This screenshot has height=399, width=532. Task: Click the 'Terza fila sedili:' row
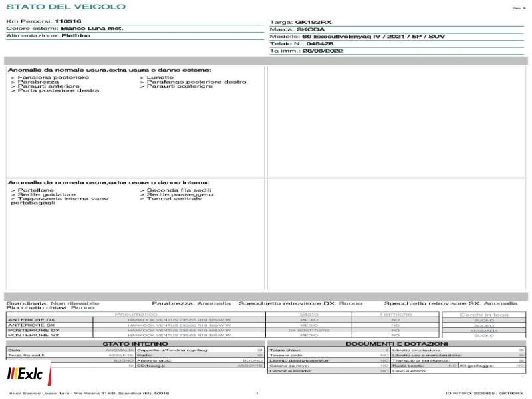(x=70, y=355)
